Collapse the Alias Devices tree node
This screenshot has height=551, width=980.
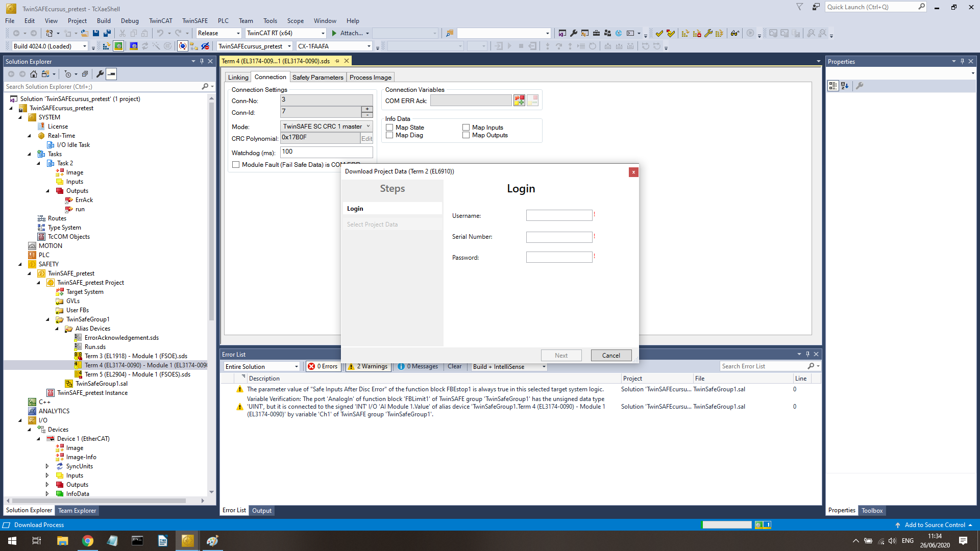point(57,329)
